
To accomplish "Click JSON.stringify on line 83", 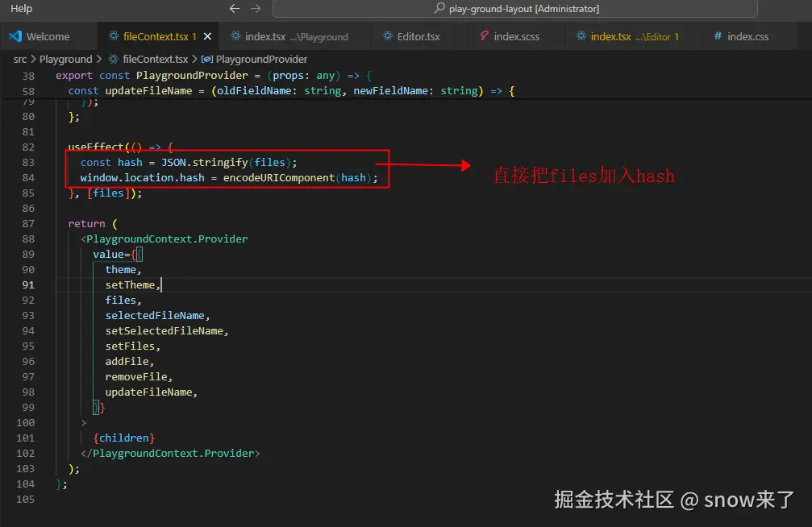I will click(x=205, y=162).
